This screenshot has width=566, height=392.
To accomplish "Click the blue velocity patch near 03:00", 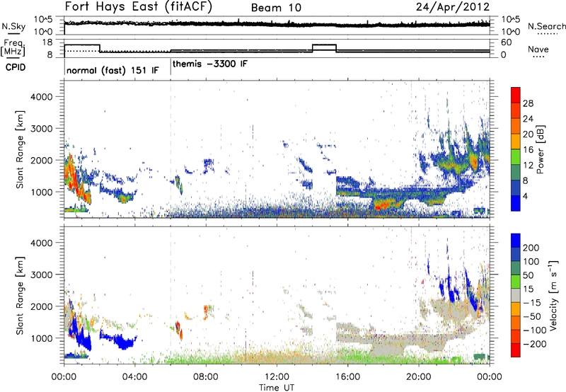I will click(122, 341).
